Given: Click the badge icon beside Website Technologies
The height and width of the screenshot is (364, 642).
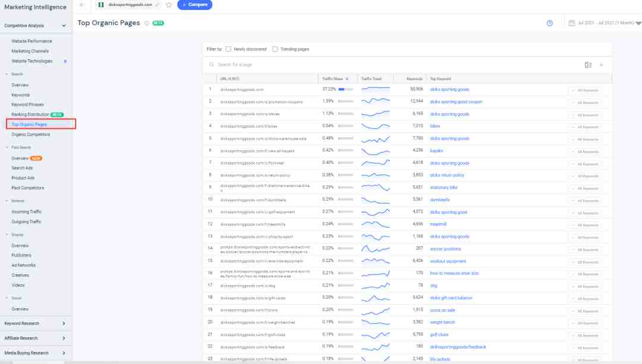Looking at the screenshot, I should point(65,61).
